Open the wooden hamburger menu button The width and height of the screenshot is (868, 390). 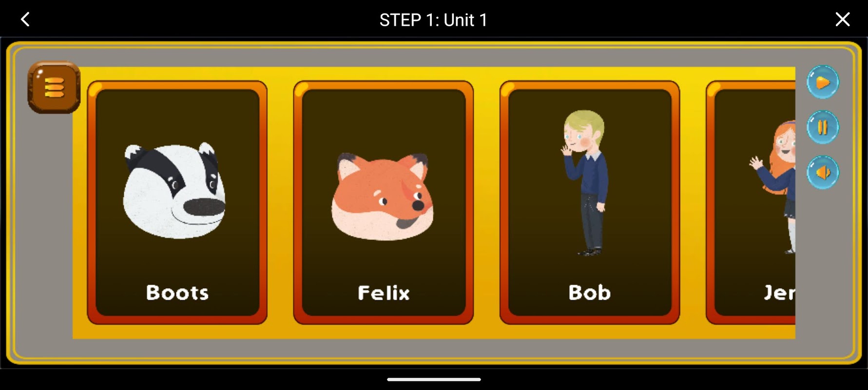click(54, 87)
